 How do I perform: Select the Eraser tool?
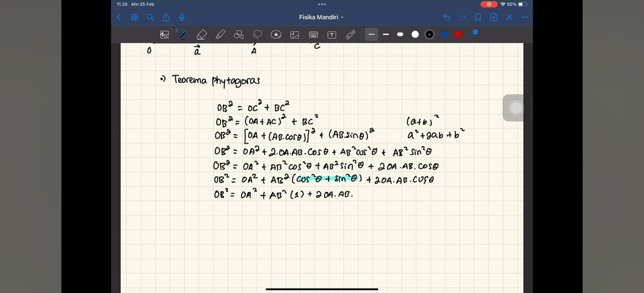[x=201, y=35]
